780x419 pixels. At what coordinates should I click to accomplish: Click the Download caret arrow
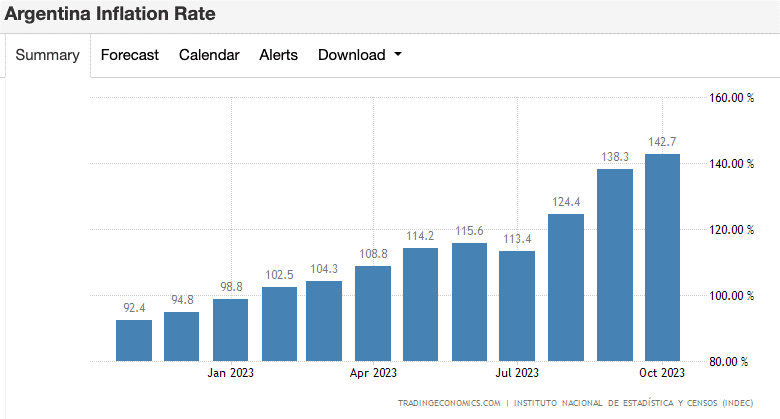398,55
